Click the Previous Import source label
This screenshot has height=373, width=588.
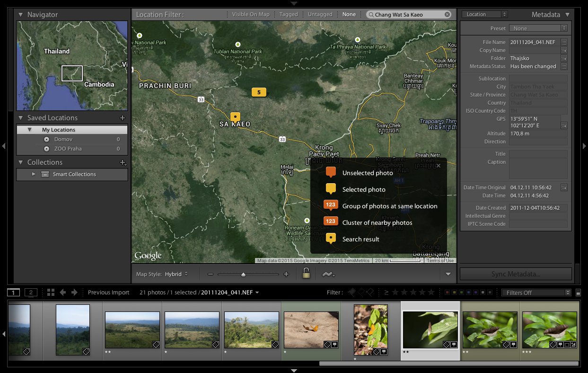(x=108, y=293)
